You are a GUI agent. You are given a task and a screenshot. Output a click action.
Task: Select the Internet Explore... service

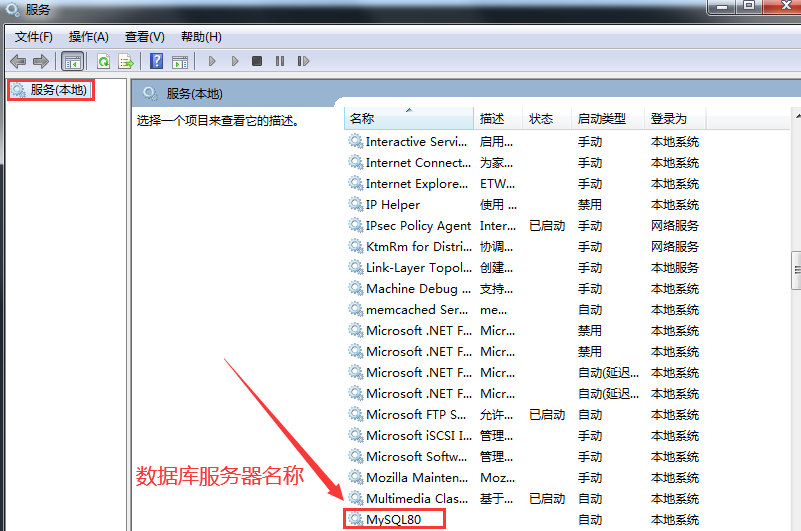coord(524,183)
